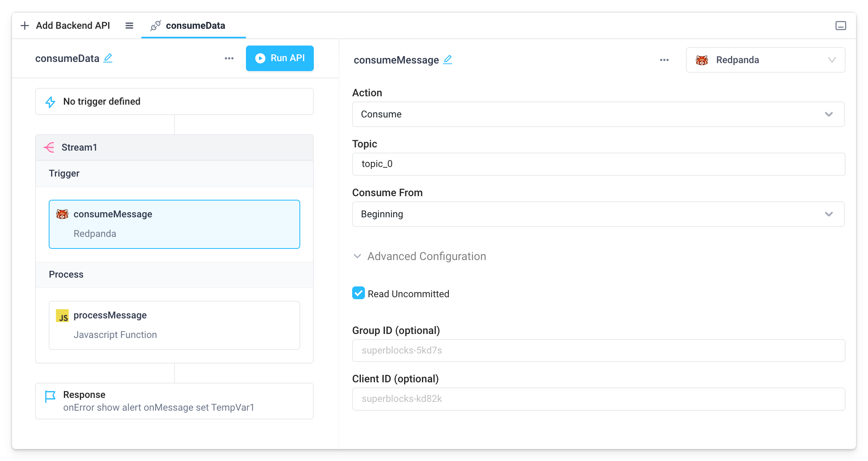Collapse the Redpanda connector dropdown
This screenshot has width=868, height=461.
point(832,60)
